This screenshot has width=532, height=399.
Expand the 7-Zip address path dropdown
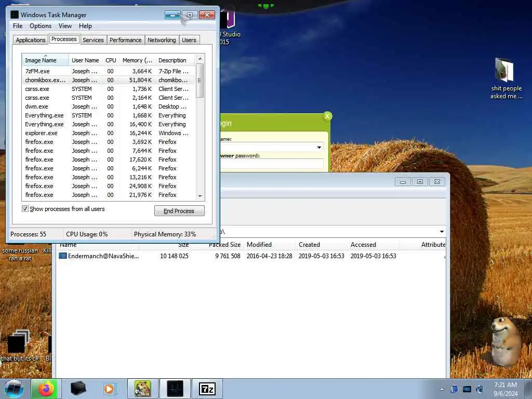pos(442,232)
